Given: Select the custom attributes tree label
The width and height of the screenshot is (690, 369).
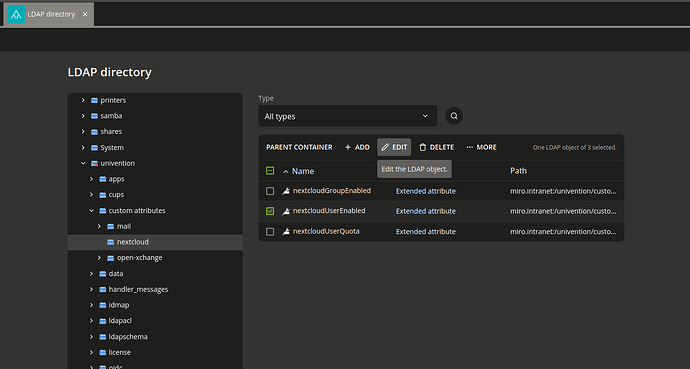Looking at the screenshot, I should pyautogui.click(x=137, y=211).
